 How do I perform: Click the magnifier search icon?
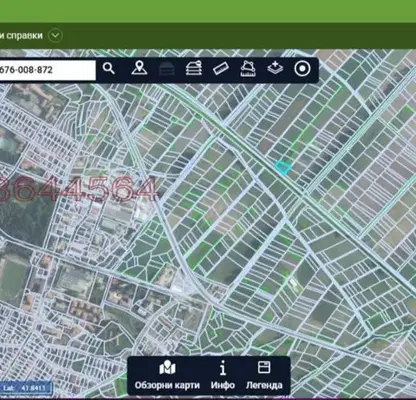pyautogui.click(x=109, y=69)
